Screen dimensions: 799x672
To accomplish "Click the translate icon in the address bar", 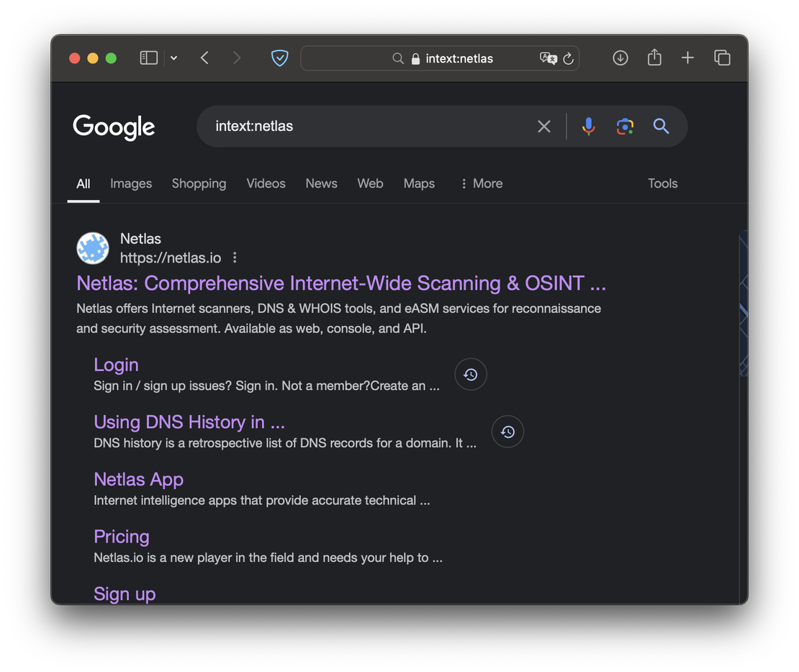I will coord(548,58).
